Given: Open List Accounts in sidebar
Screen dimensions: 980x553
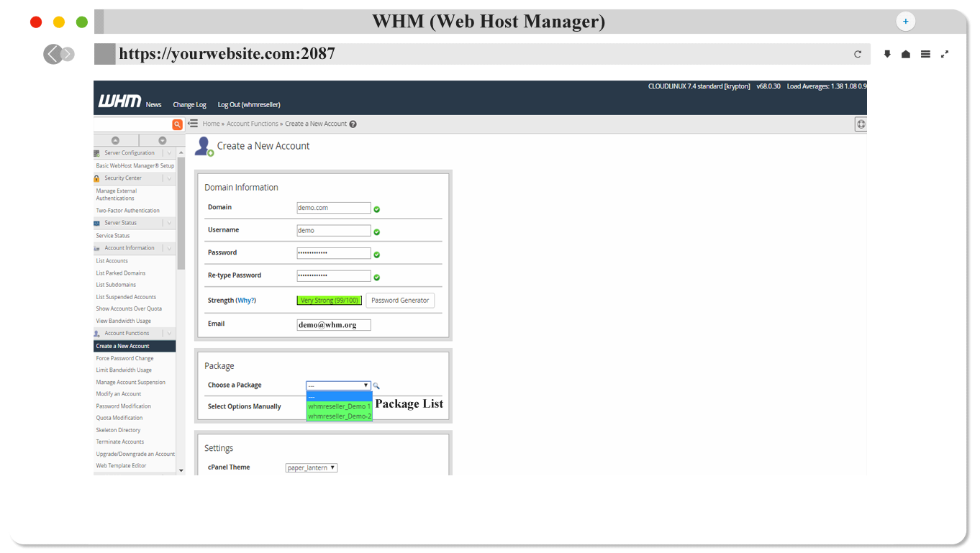Looking at the screenshot, I should click(112, 261).
